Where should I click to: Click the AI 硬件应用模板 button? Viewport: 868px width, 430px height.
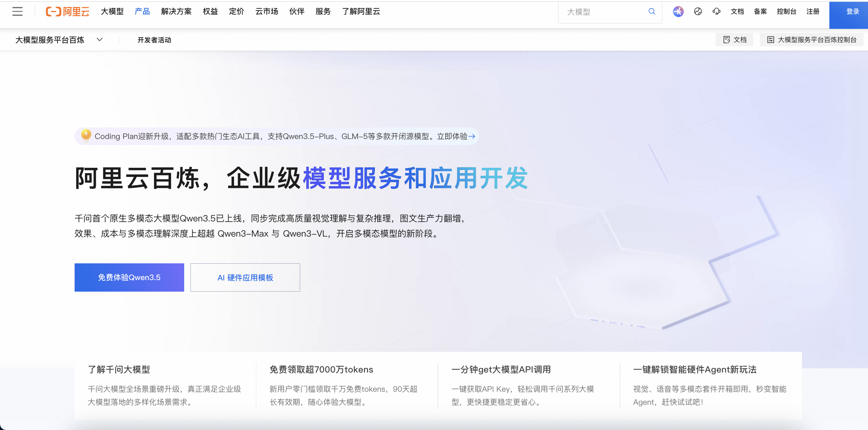245,277
